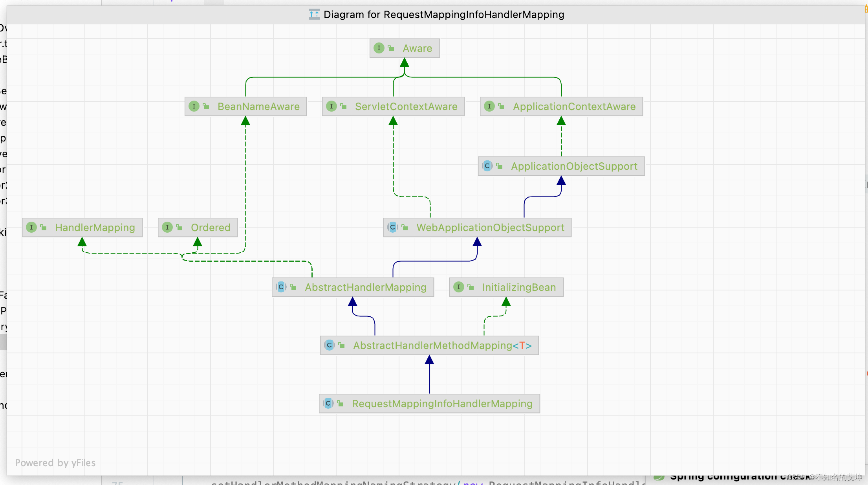
Task: Click the interface icon on HandlerMapping node
Action: (31, 228)
